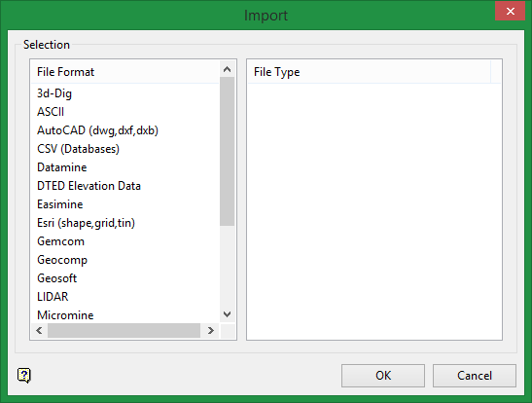Select the 3d-Dig file format
This screenshot has width=532, height=403.
(x=54, y=93)
